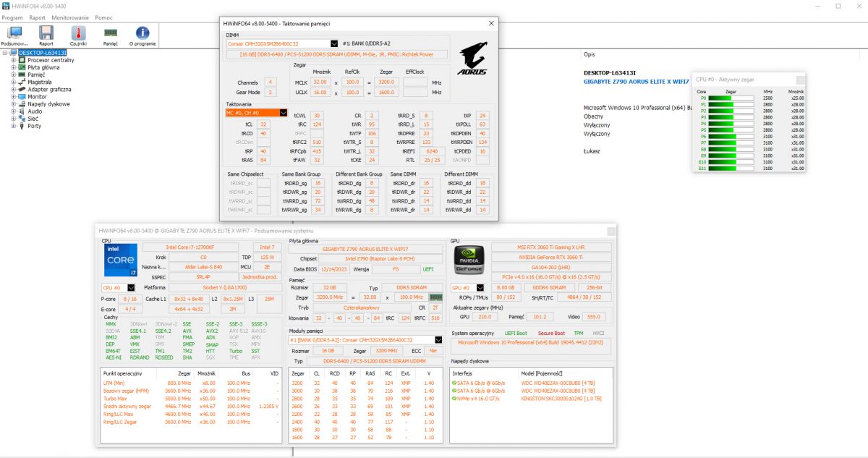Close the CPU #0 Aktywny zegar window
This screenshot has width=868, height=458.
tap(800, 80)
